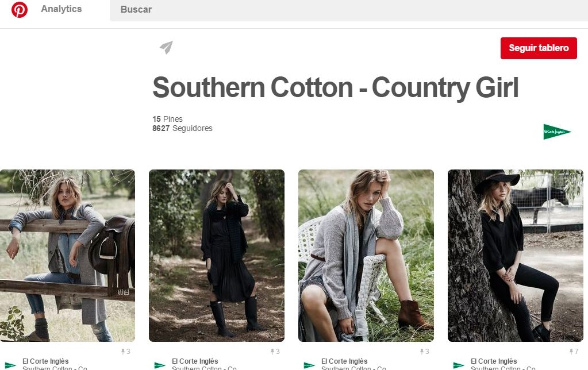Open pin of woman sitting on wicker chair
588x370 pixels.
tap(366, 256)
